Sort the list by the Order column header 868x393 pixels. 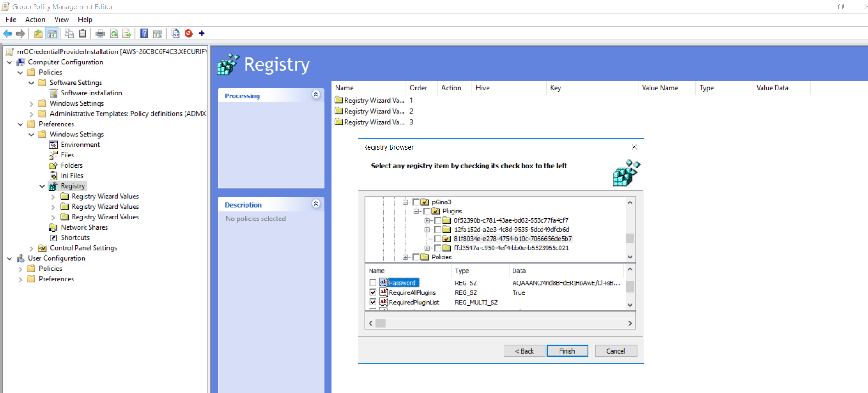(x=422, y=88)
